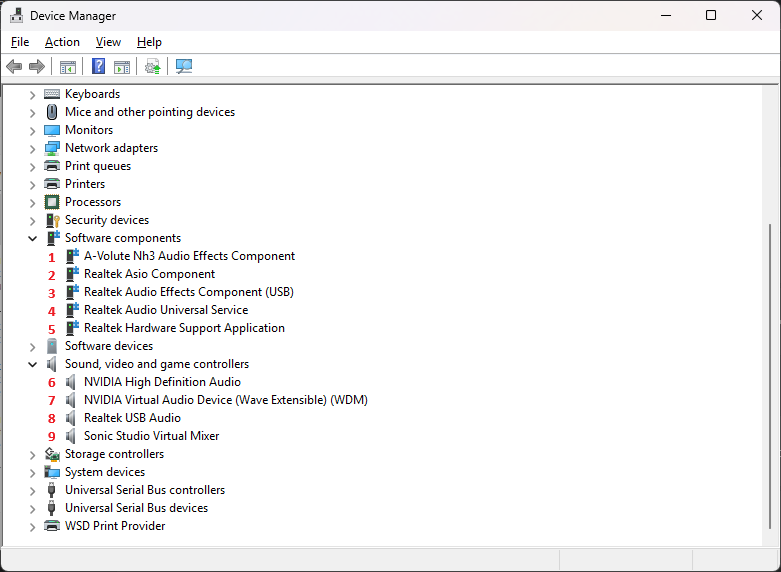Click the speaker icon beside NVIDIA High Definition Audio
Viewport: 781px width, 572px height.
click(71, 382)
